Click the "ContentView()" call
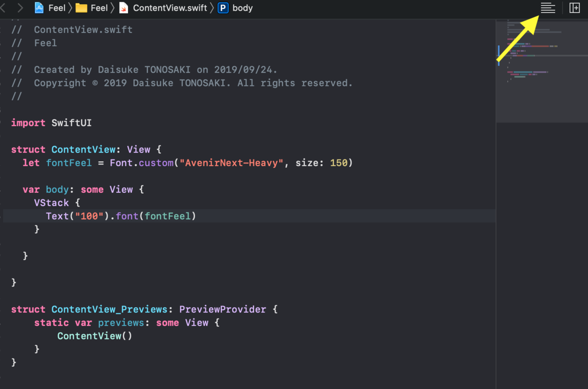This screenshot has width=588, height=389. point(95,336)
